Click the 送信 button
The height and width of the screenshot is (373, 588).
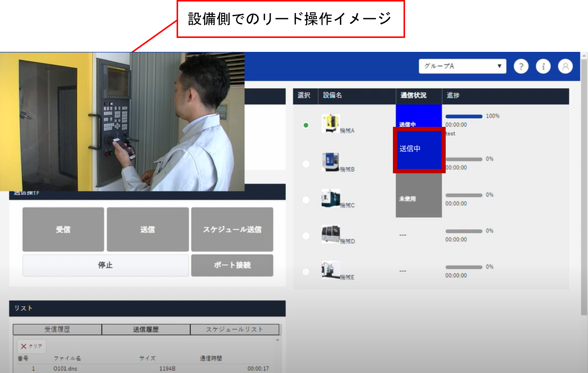coord(148,229)
